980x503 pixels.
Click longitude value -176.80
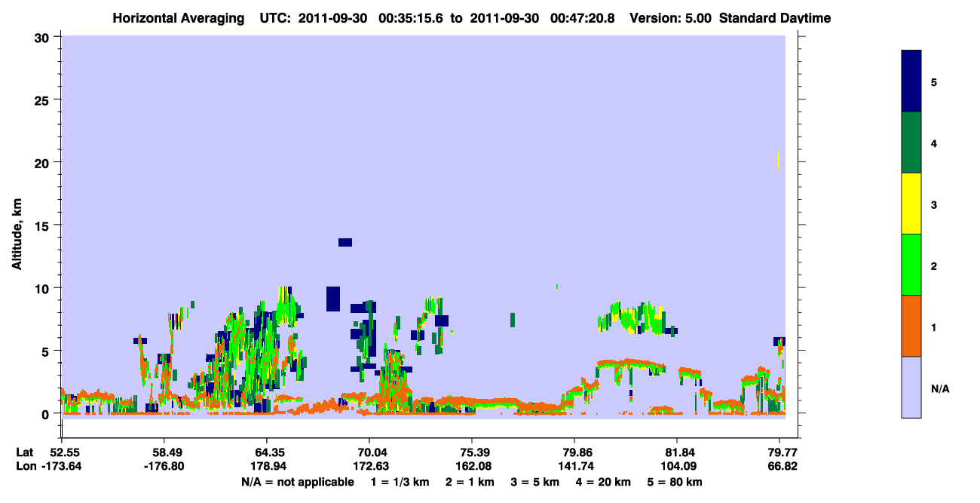164,466
